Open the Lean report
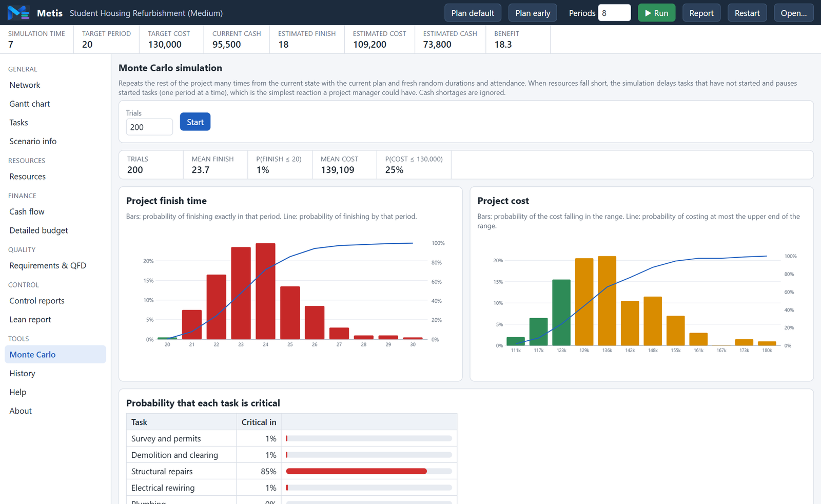This screenshot has width=821, height=504. click(55, 319)
